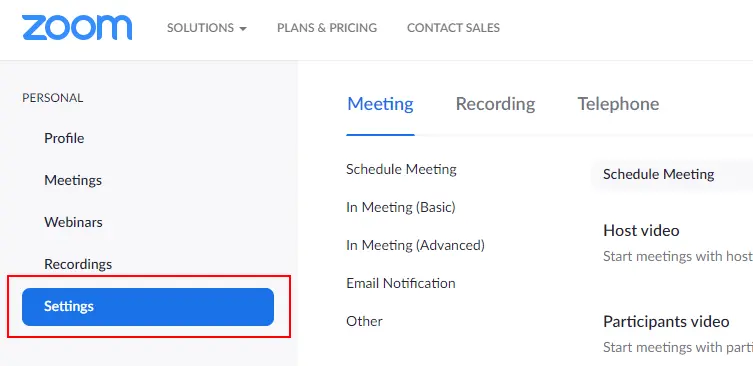Go to CONTACT SALES

tap(453, 28)
